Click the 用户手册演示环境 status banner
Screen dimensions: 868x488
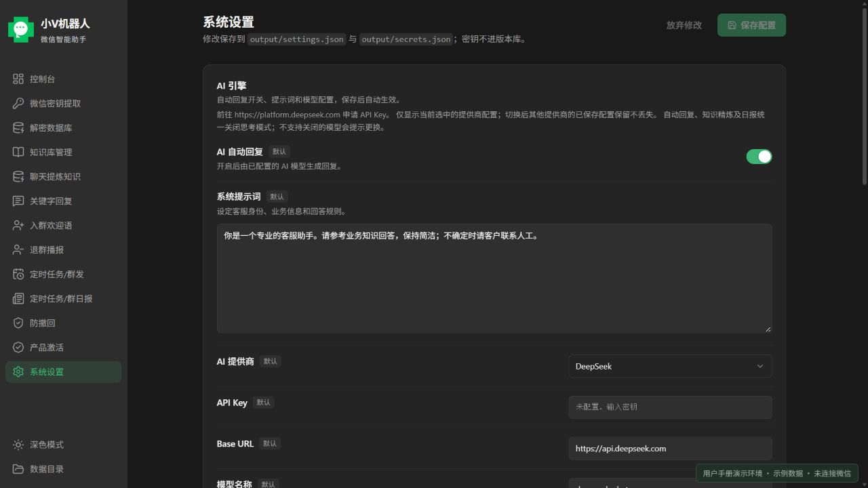(777, 473)
